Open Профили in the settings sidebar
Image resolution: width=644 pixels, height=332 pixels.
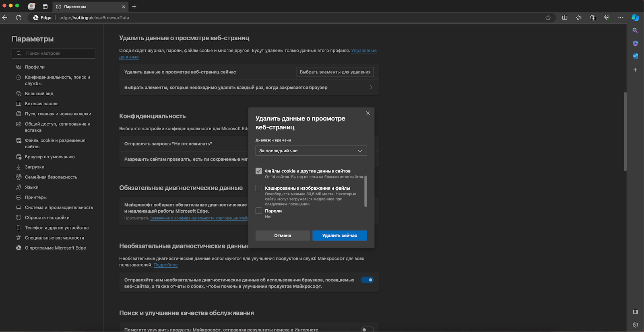point(35,67)
